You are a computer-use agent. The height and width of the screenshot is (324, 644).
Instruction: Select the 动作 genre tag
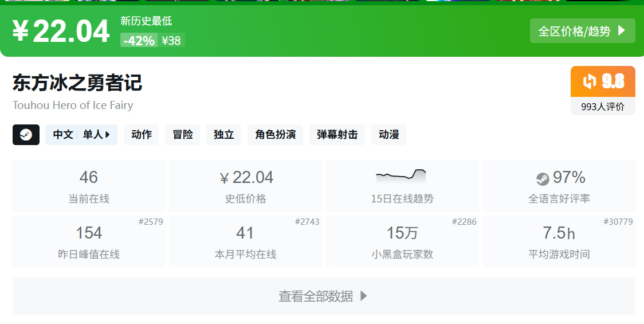(142, 135)
